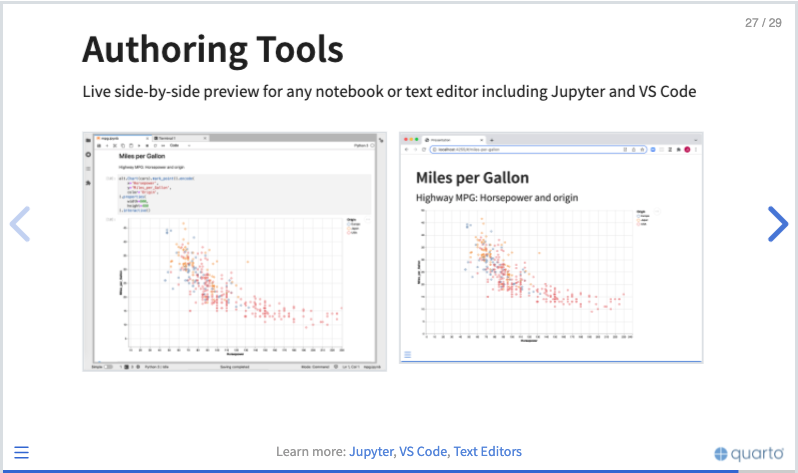Viewport: 798px width, 473px height.
Task: Select the Presentation browser tab
Action: tap(454, 140)
